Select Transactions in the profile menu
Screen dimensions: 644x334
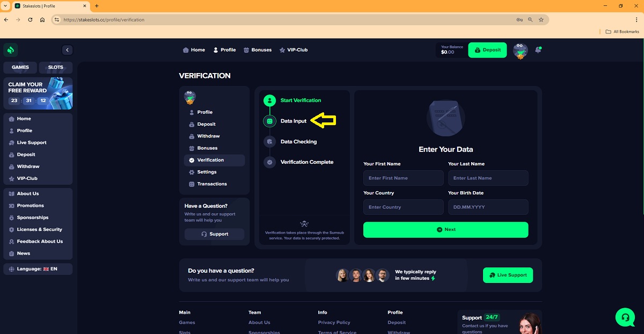[x=211, y=184]
